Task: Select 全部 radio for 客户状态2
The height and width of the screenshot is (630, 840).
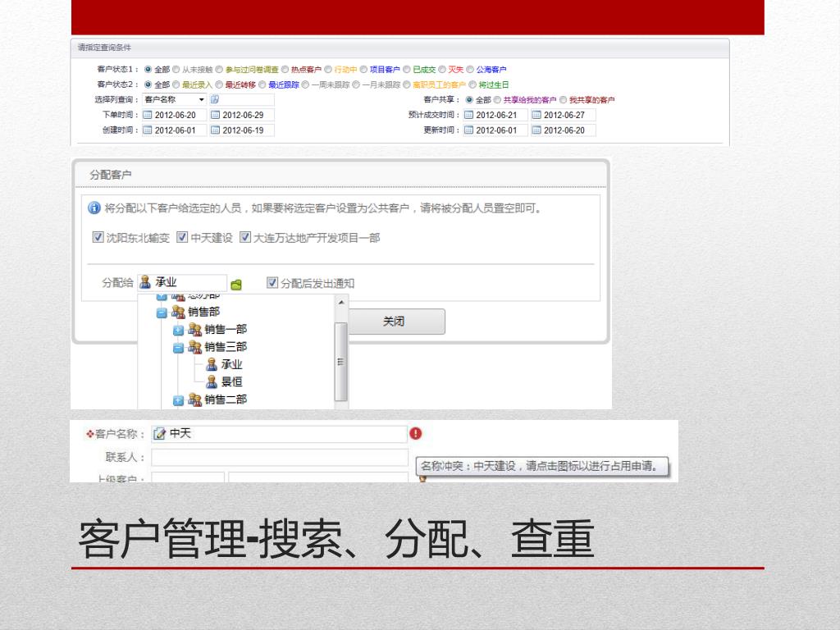Action: tap(148, 84)
